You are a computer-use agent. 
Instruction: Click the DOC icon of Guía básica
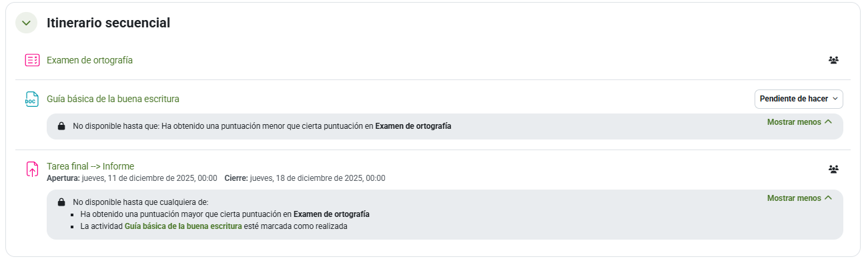[32, 99]
